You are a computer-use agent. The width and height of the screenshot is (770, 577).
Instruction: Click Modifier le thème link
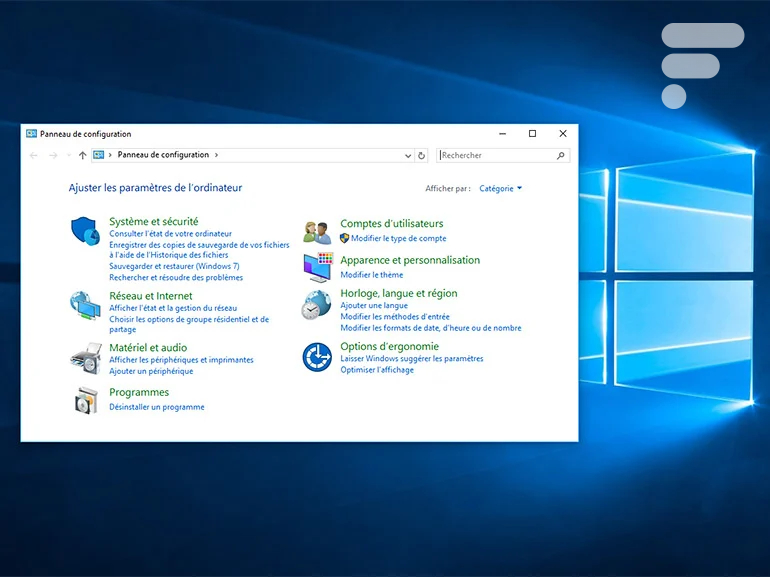[371, 275]
